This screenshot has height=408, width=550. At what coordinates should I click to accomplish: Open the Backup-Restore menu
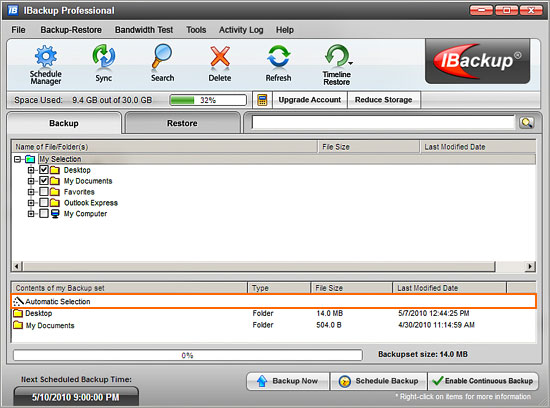71,30
